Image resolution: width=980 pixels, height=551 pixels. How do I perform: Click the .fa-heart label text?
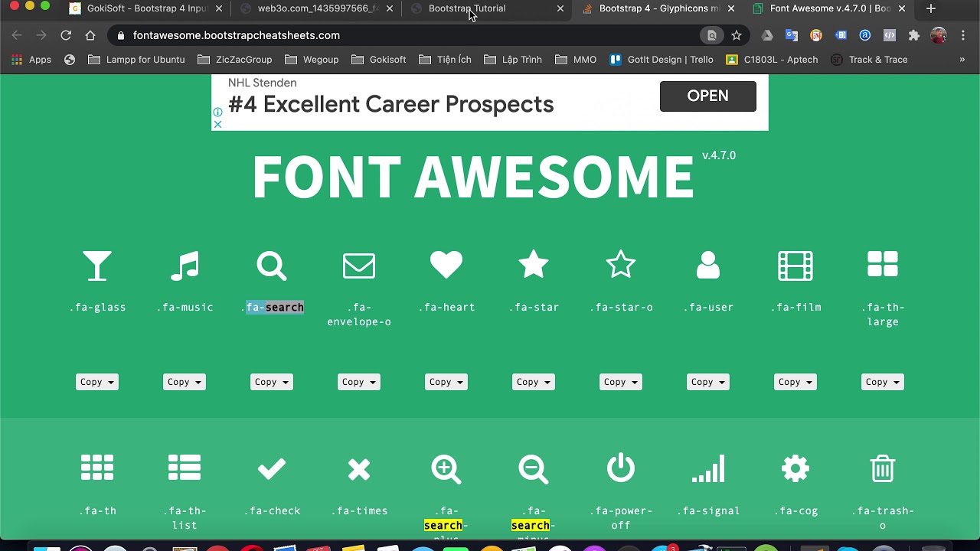446,307
